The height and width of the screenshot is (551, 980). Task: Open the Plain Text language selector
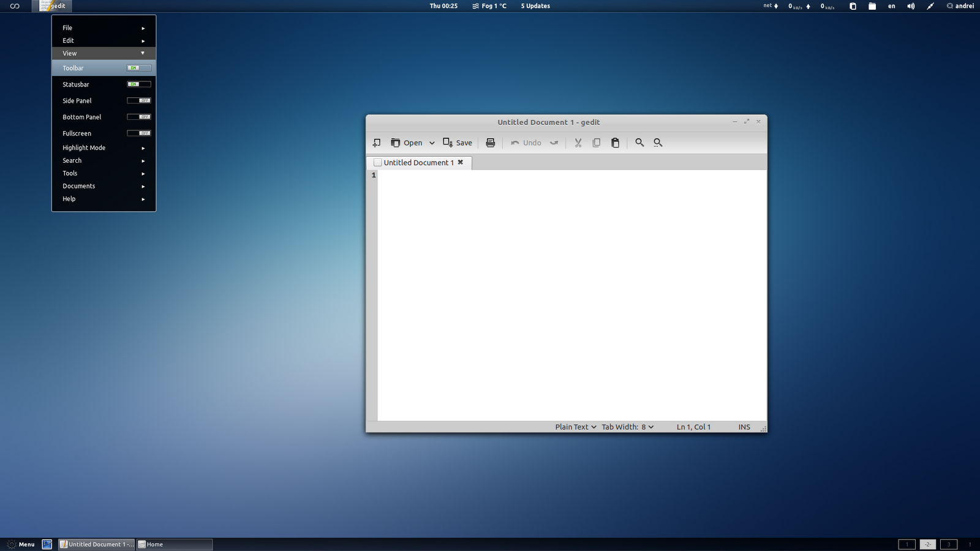pos(574,427)
